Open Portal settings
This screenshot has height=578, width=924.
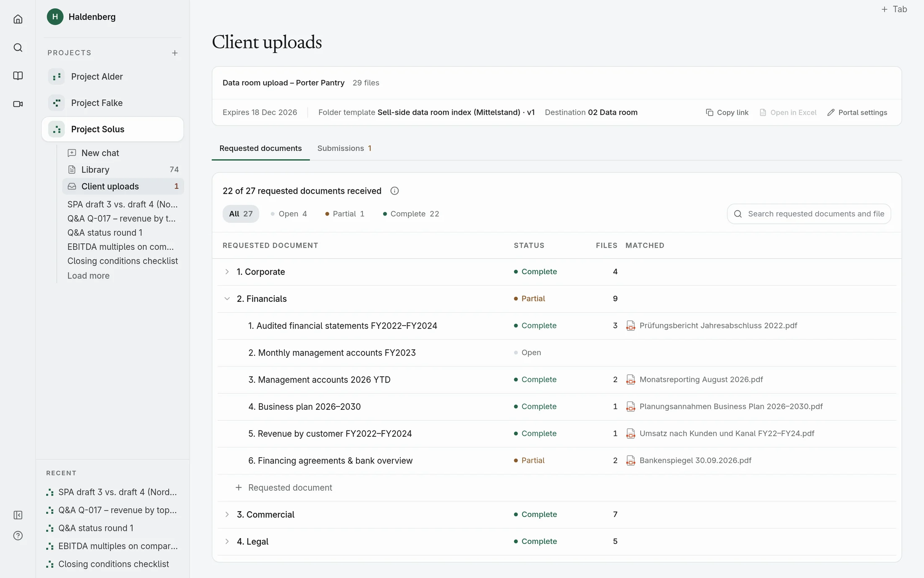coord(857,113)
